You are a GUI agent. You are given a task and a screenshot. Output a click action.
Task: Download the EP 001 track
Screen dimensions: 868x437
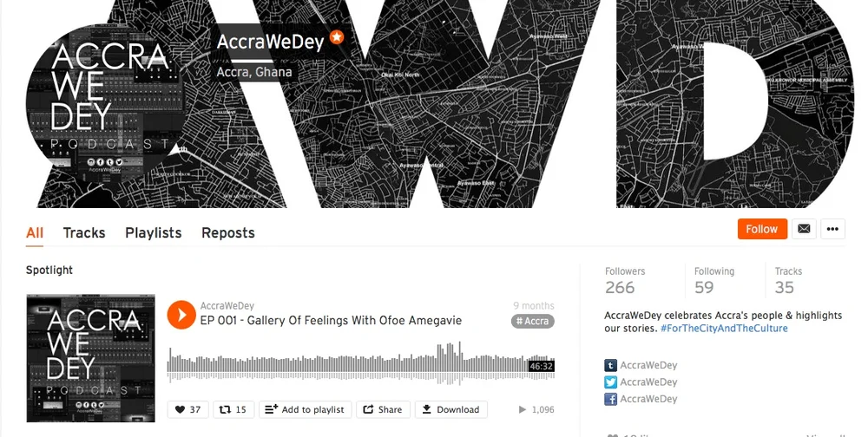[x=451, y=409]
